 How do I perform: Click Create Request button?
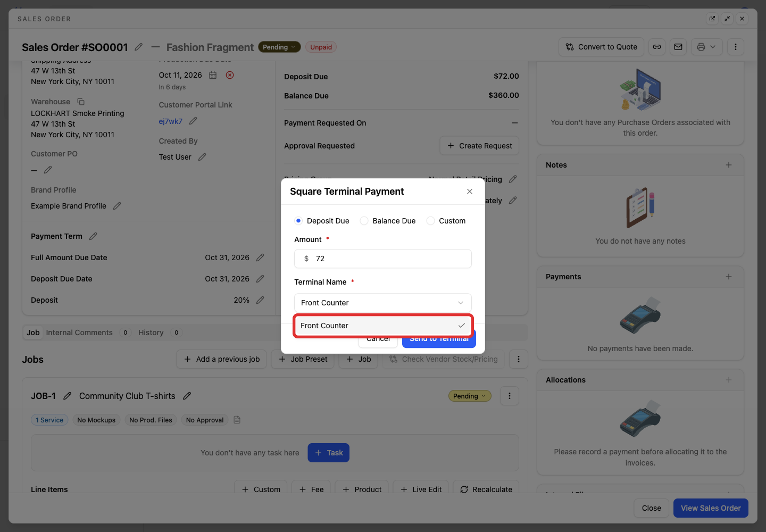(x=479, y=146)
